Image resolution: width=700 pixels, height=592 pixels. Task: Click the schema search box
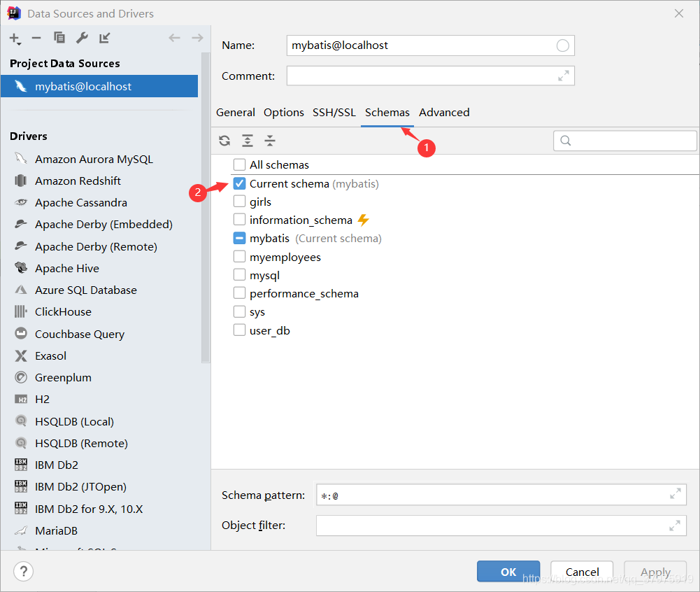coord(625,141)
